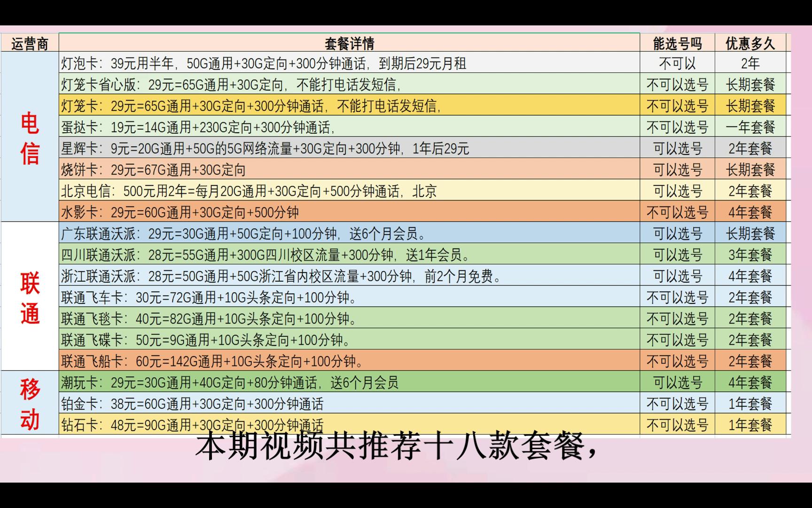Click 2年套餐 in 北京电信 row
812x508 pixels.
[x=750, y=190]
